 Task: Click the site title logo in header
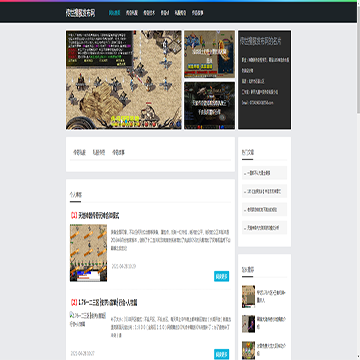[80, 13]
